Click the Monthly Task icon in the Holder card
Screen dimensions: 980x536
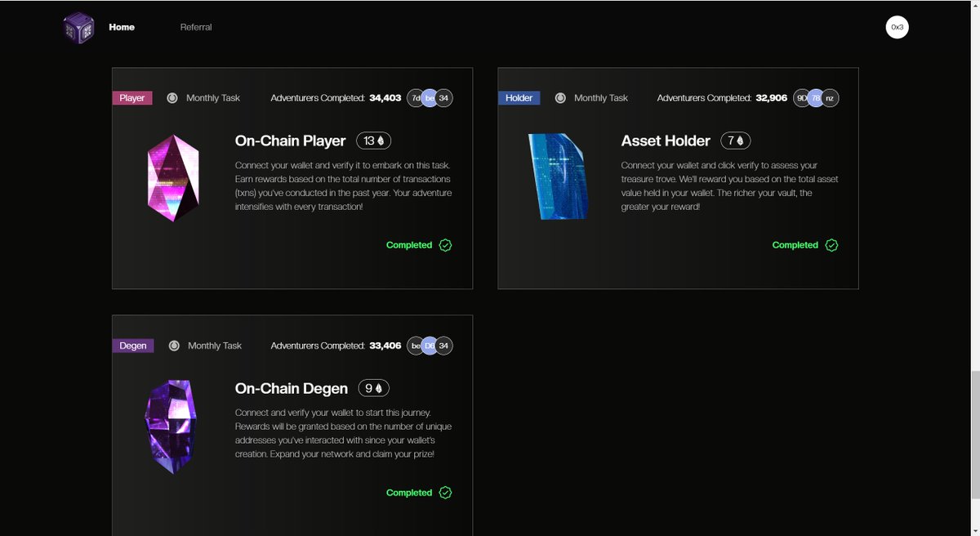coord(560,98)
